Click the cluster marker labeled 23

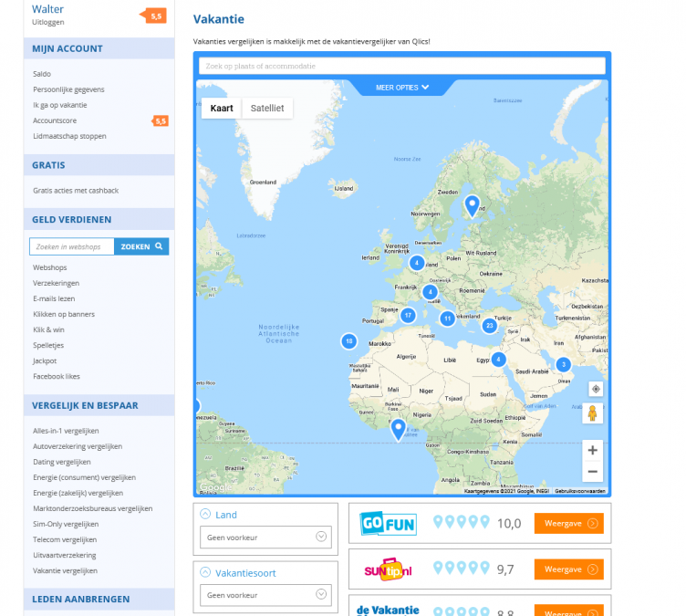(490, 326)
